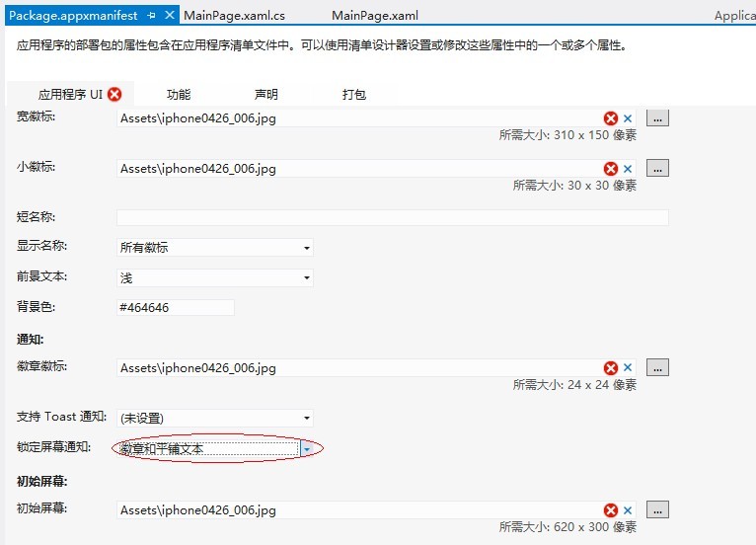Open the 功能 tab
This screenshot has width=756, height=545.
click(x=179, y=94)
